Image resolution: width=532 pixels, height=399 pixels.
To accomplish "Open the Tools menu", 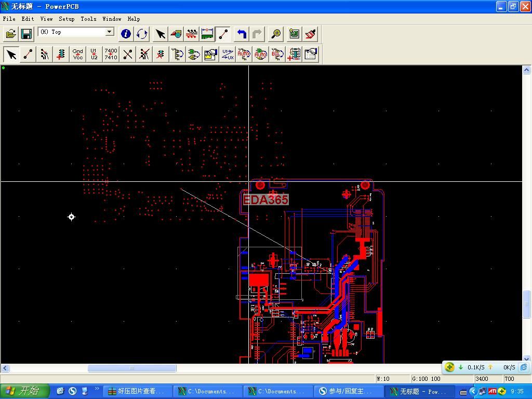I will pyautogui.click(x=88, y=19).
